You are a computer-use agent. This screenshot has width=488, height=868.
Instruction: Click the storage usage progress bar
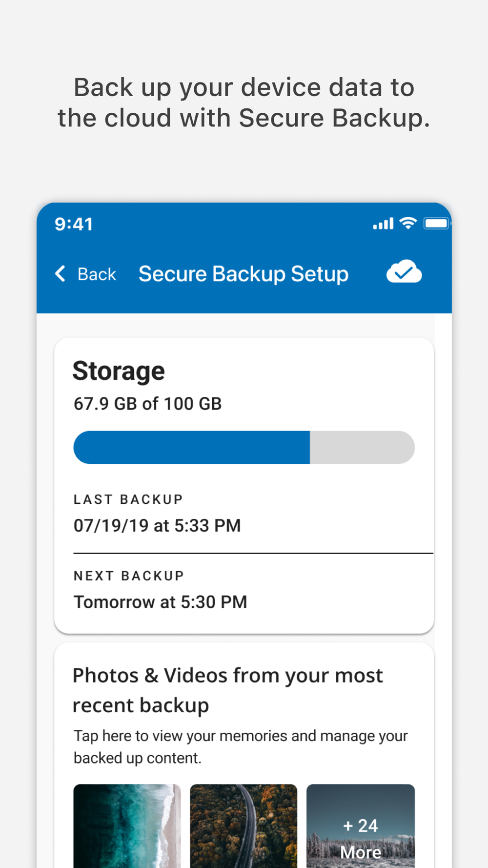click(x=244, y=447)
